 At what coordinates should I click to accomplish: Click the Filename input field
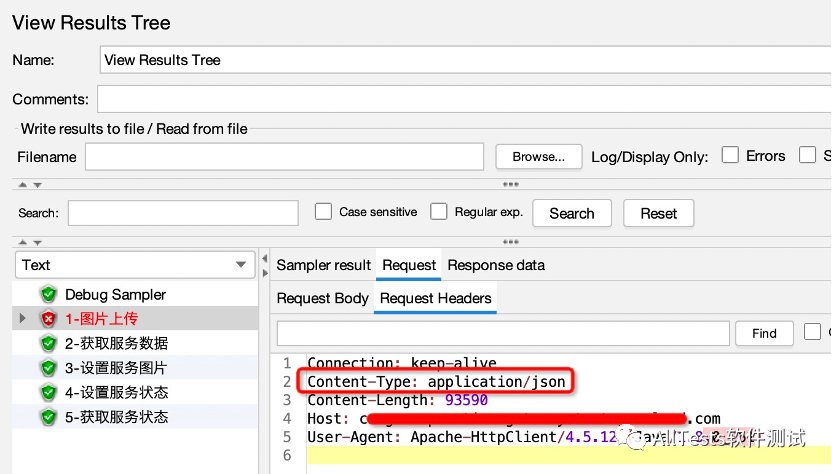pyautogui.click(x=284, y=157)
